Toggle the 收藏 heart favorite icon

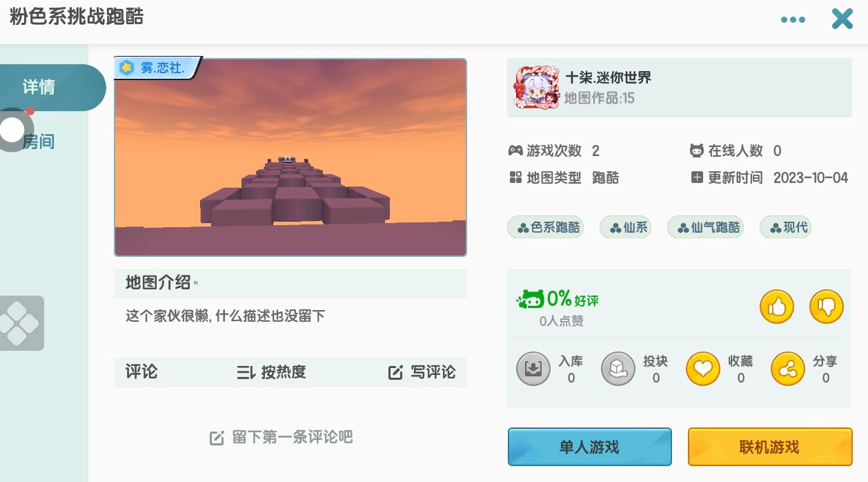point(703,369)
